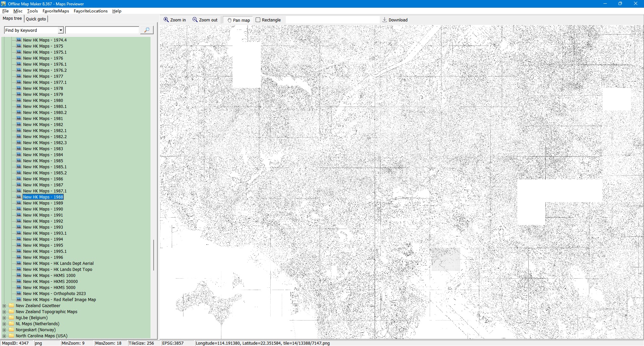Image resolution: width=644 pixels, height=346 pixels.
Task: Open the Help menu
Action: click(117, 11)
